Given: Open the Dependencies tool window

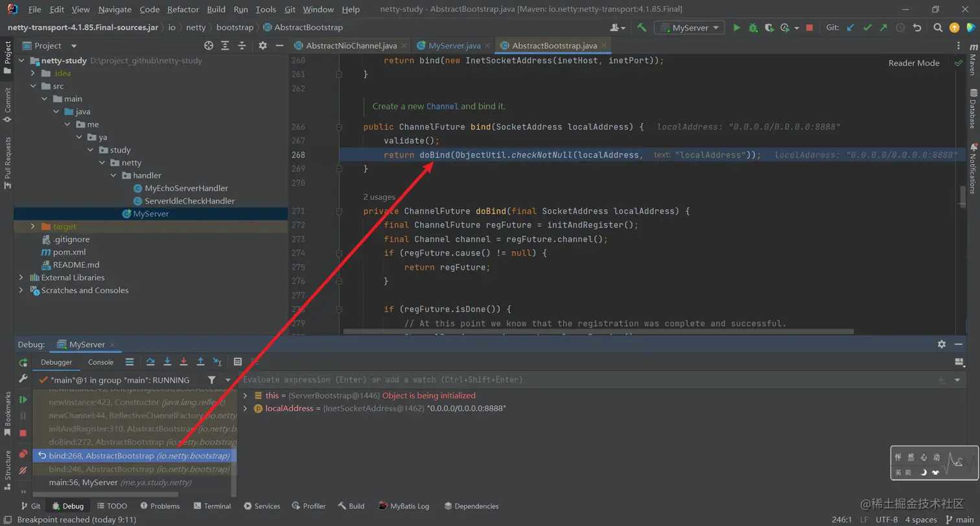Looking at the screenshot, I should (471, 506).
